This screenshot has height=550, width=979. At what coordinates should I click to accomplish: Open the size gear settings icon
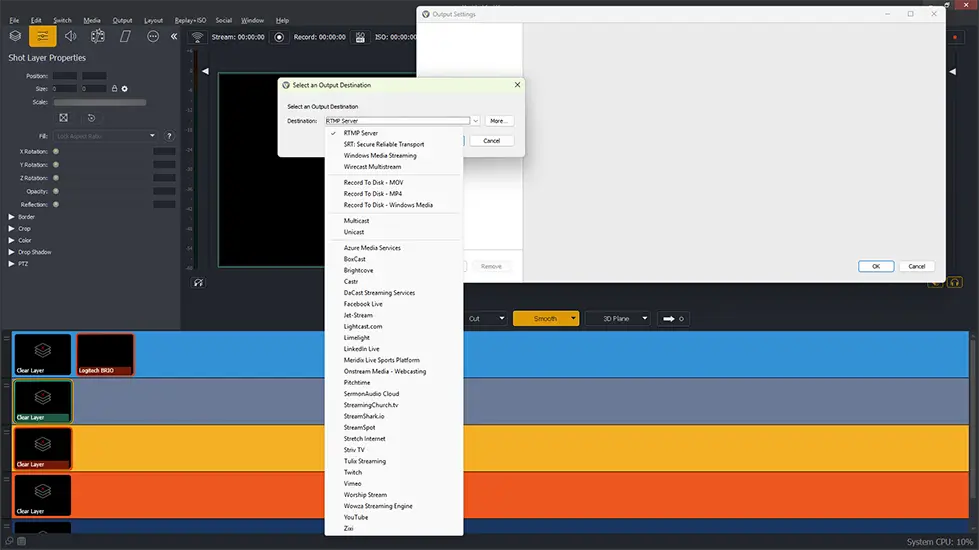(125, 89)
